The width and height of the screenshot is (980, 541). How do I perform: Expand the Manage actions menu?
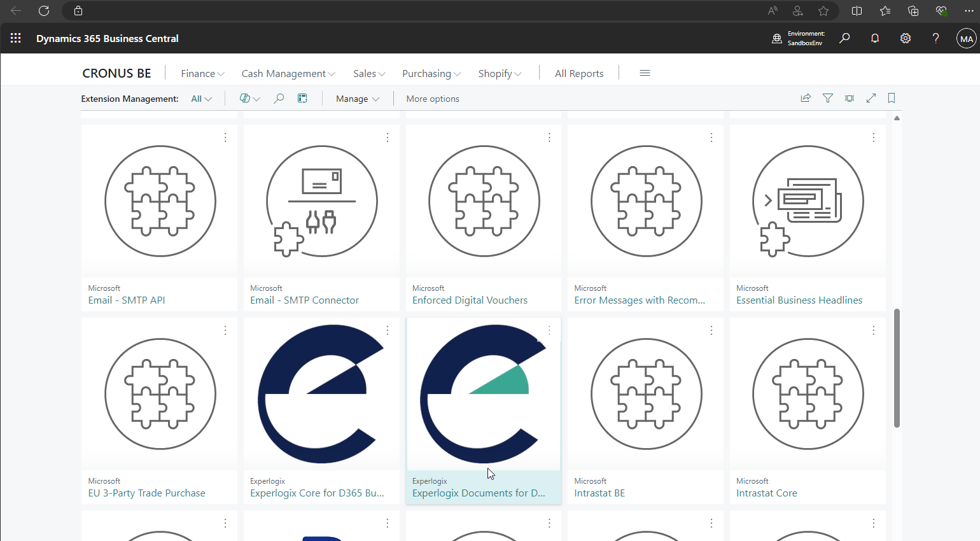click(x=358, y=99)
